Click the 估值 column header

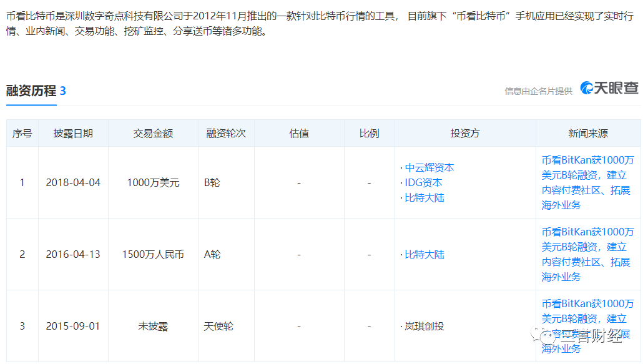point(299,133)
